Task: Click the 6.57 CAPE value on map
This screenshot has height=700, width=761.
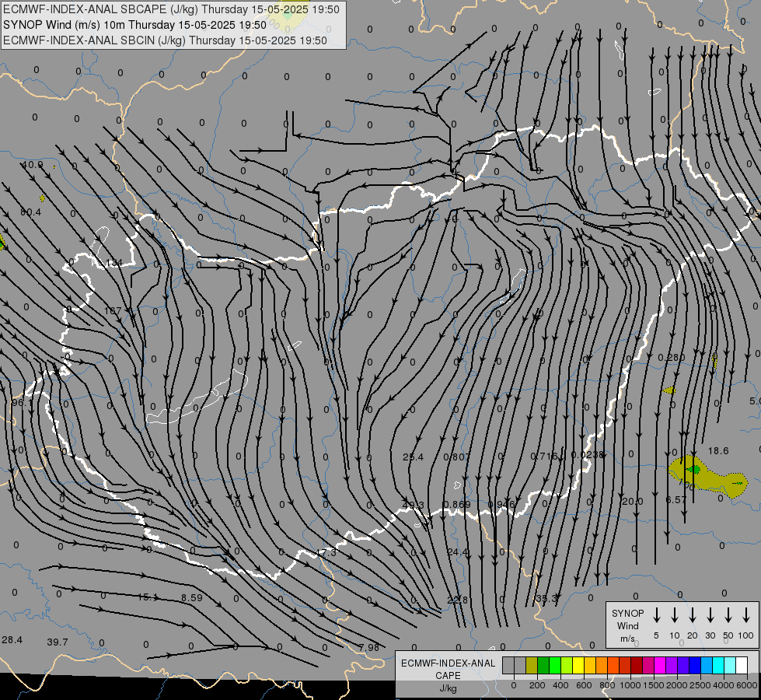Action: click(675, 499)
